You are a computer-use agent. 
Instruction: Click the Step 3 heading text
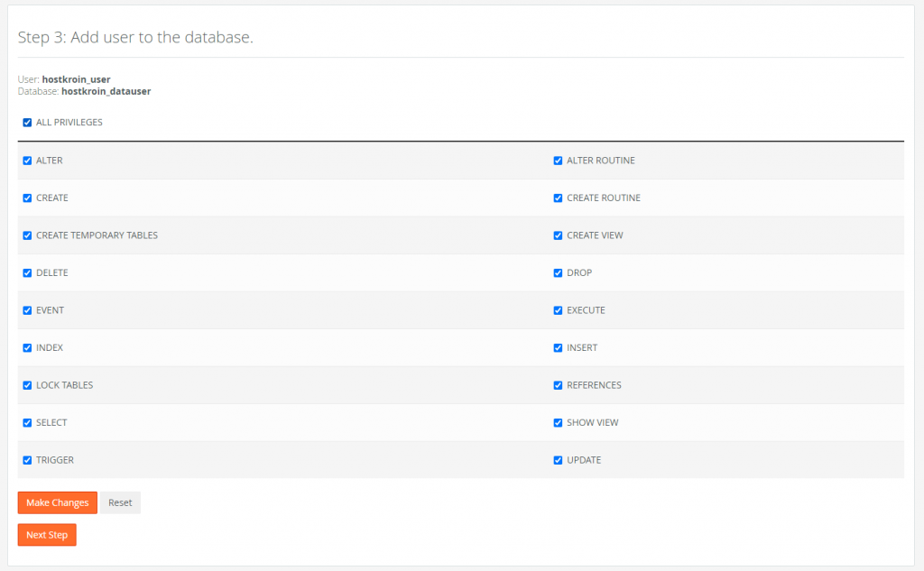[x=135, y=37]
